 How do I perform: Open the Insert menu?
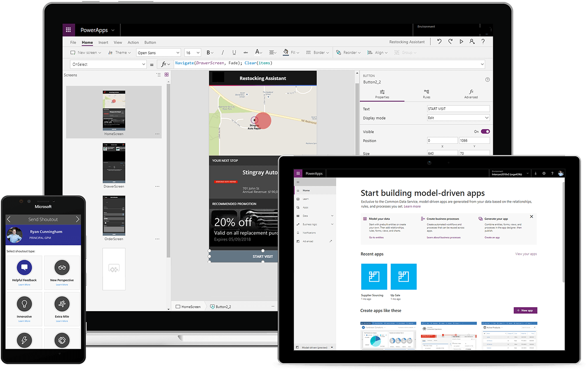pyautogui.click(x=103, y=42)
